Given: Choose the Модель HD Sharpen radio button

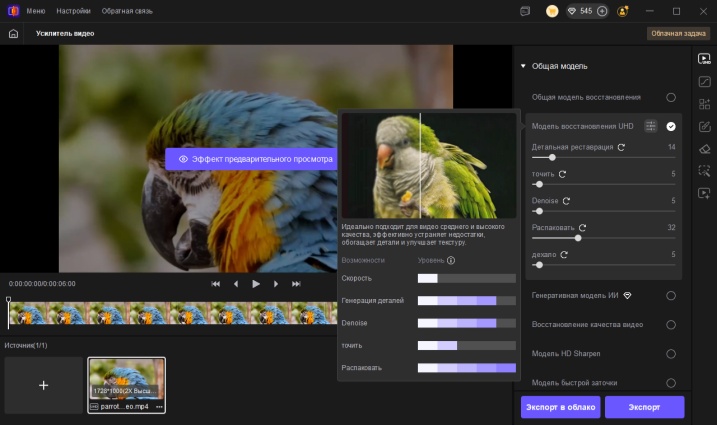Looking at the screenshot, I should coord(671,354).
